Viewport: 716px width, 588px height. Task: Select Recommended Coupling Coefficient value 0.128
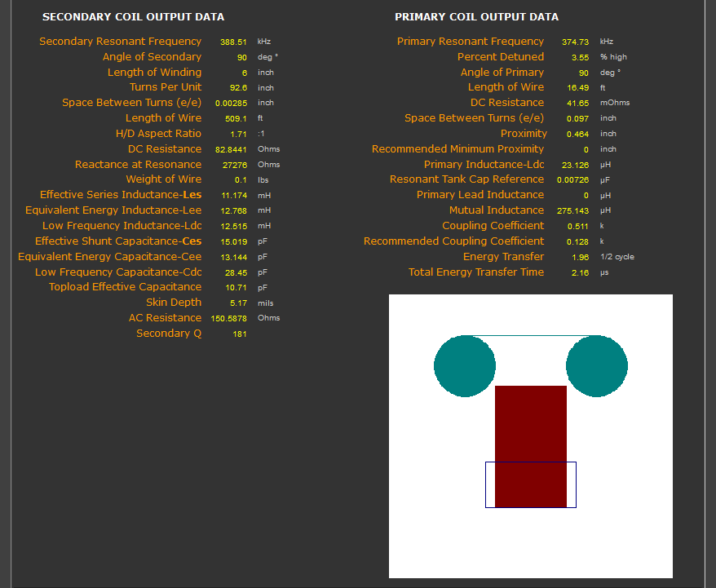(577, 242)
